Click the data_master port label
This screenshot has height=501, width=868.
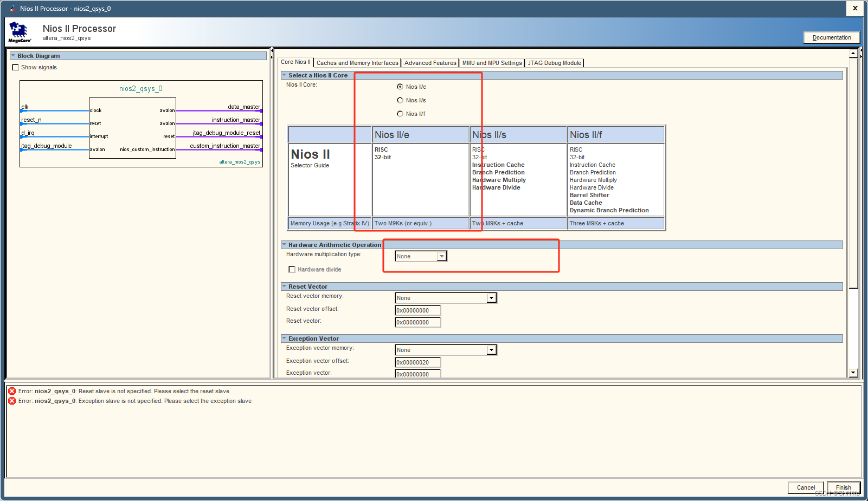coord(244,107)
